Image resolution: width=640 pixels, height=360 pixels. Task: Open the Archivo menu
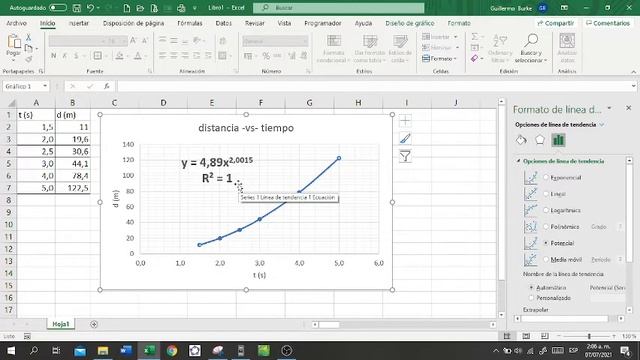click(17, 23)
